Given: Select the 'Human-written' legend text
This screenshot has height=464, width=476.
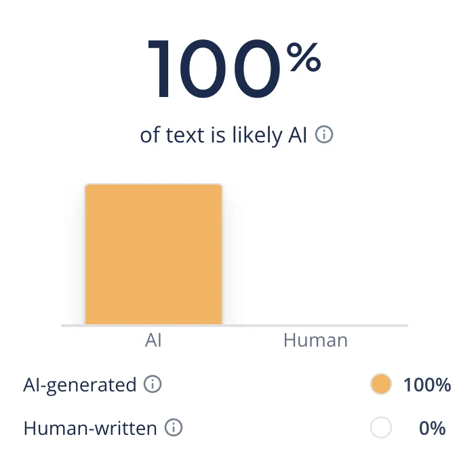Looking at the screenshot, I should point(90,428).
